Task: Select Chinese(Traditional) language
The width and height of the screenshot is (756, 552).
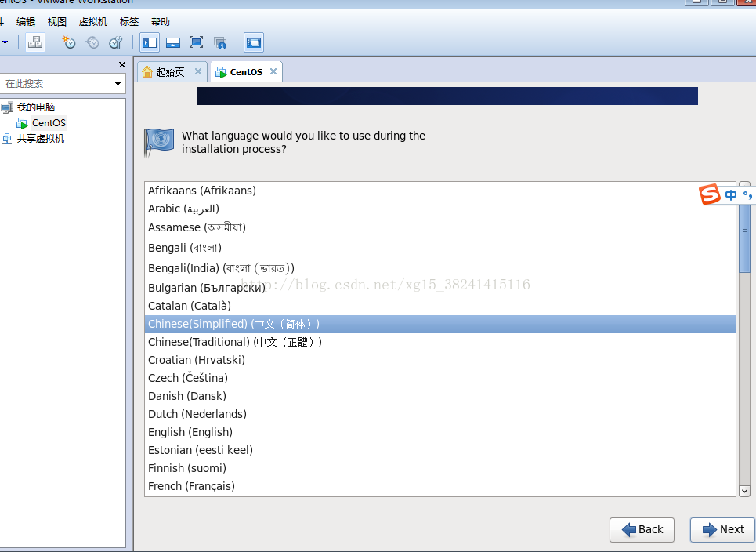Action: [440, 342]
